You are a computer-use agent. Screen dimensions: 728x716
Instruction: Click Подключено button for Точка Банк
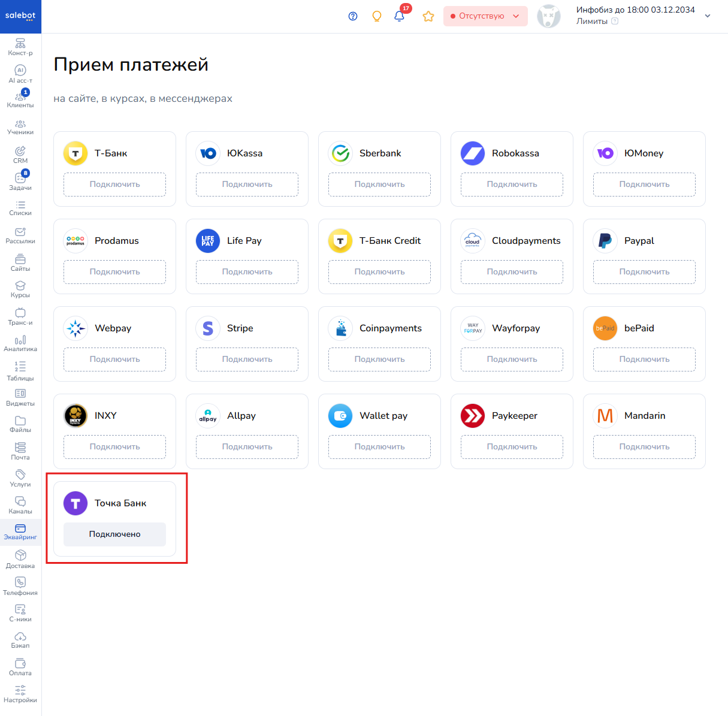[x=114, y=534]
